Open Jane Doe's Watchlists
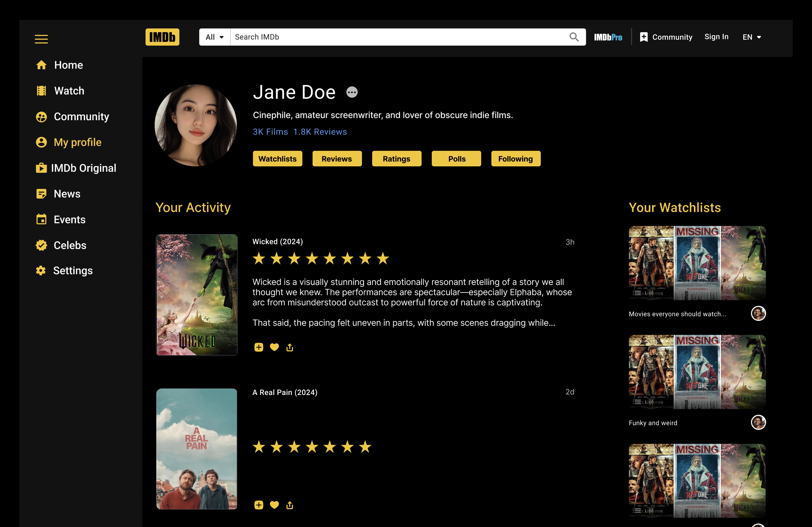Viewport: 812px width, 527px height. point(277,159)
